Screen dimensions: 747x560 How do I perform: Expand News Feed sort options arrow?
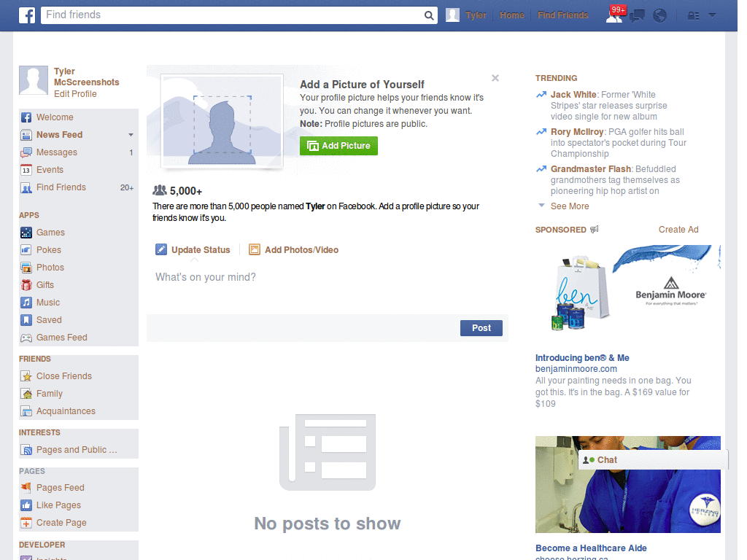(x=131, y=135)
